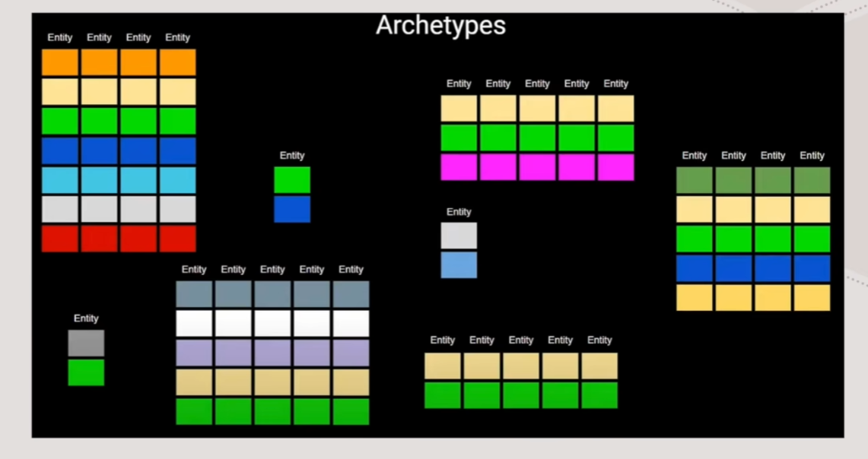Select the dark gray block of the lone gray-green entity
This screenshot has width=868, height=459.
pyautogui.click(x=86, y=343)
